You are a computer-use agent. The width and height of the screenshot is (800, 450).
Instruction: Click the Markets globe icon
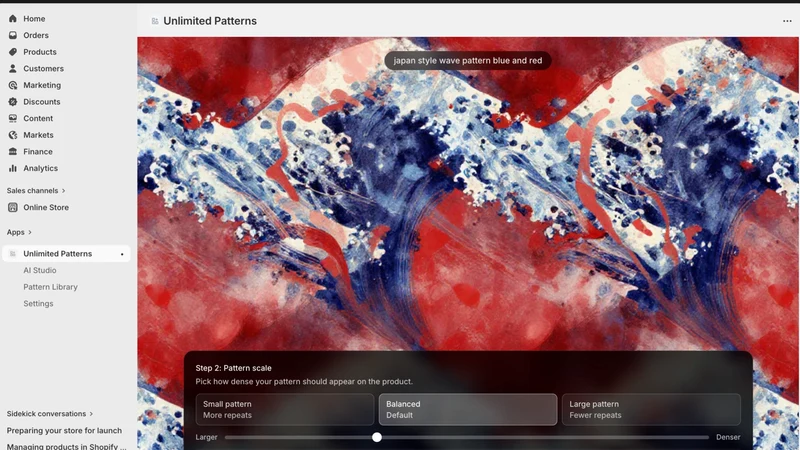[x=13, y=135]
